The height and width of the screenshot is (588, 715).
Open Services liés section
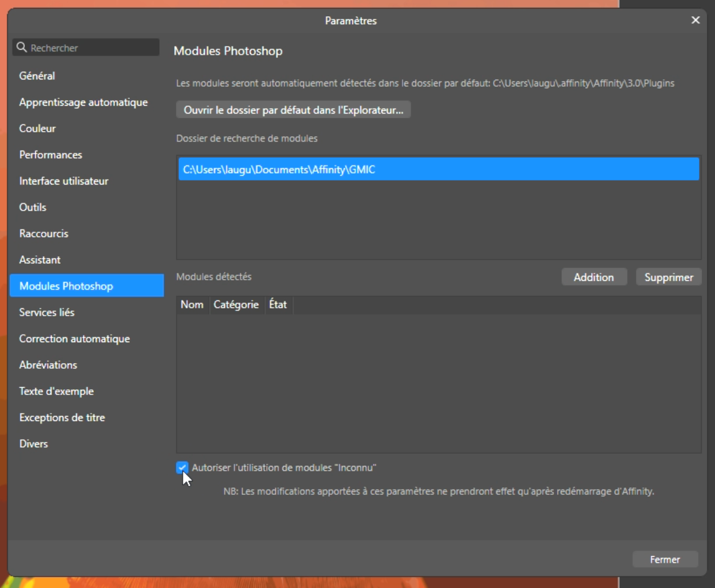(47, 312)
